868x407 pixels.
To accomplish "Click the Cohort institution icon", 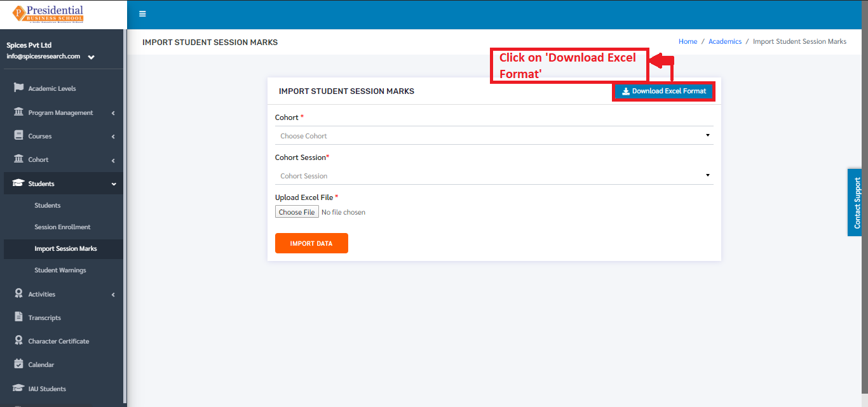I will point(18,159).
